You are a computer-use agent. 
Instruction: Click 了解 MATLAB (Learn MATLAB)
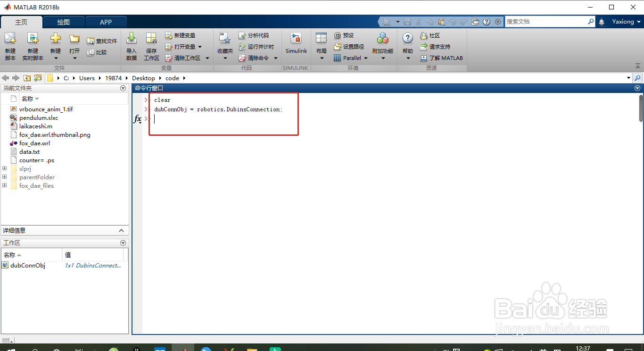click(441, 58)
